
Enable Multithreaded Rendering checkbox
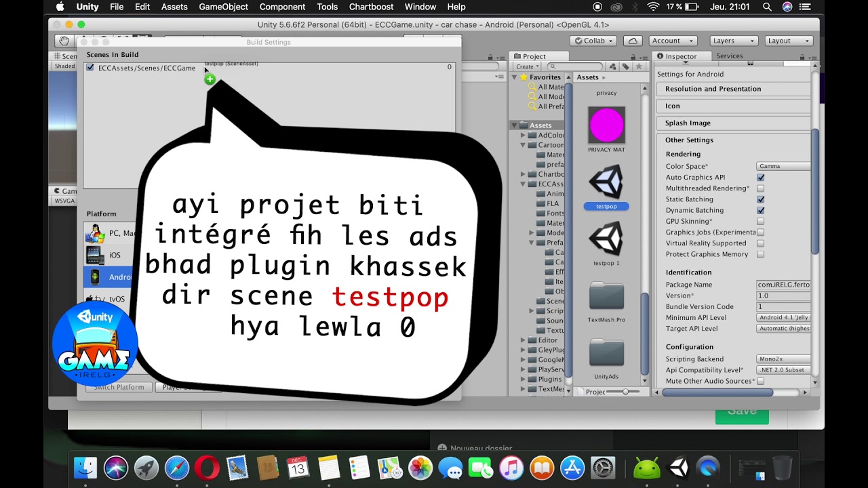760,188
